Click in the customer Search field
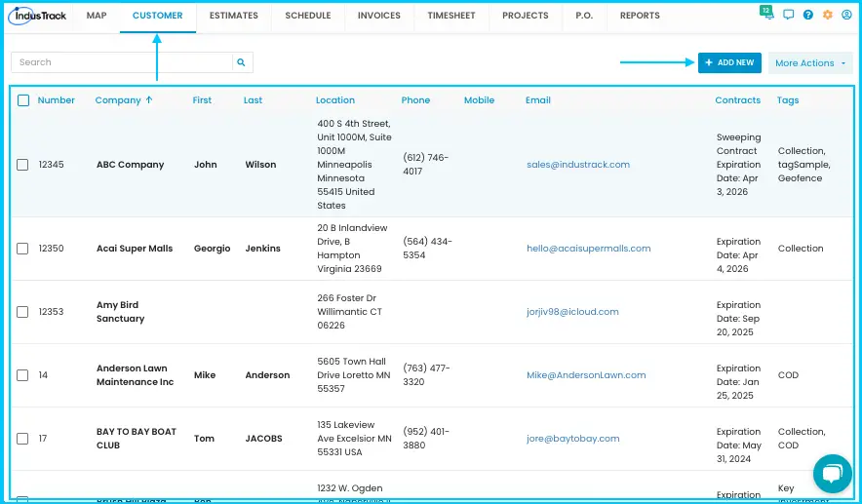This screenshot has height=504, width=862. 122,62
